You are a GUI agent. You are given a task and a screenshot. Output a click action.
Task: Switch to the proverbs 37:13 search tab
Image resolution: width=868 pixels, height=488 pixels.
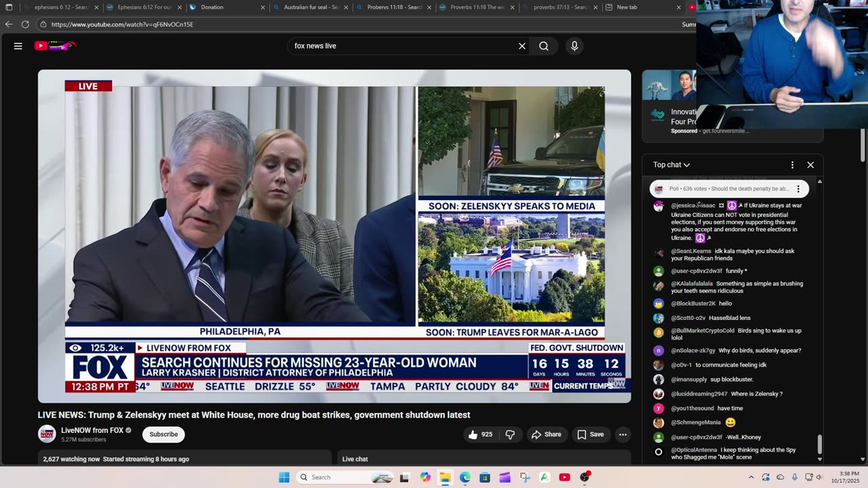pos(560,7)
